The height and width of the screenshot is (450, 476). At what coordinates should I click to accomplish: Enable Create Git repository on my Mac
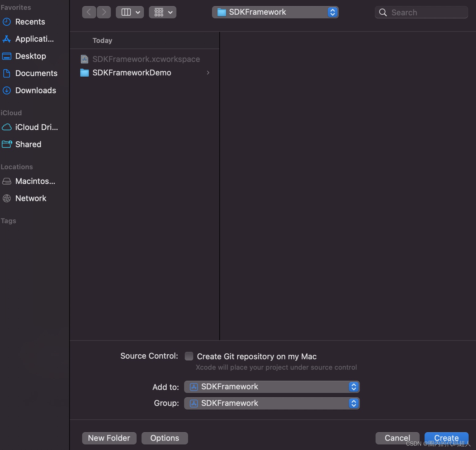click(189, 356)
